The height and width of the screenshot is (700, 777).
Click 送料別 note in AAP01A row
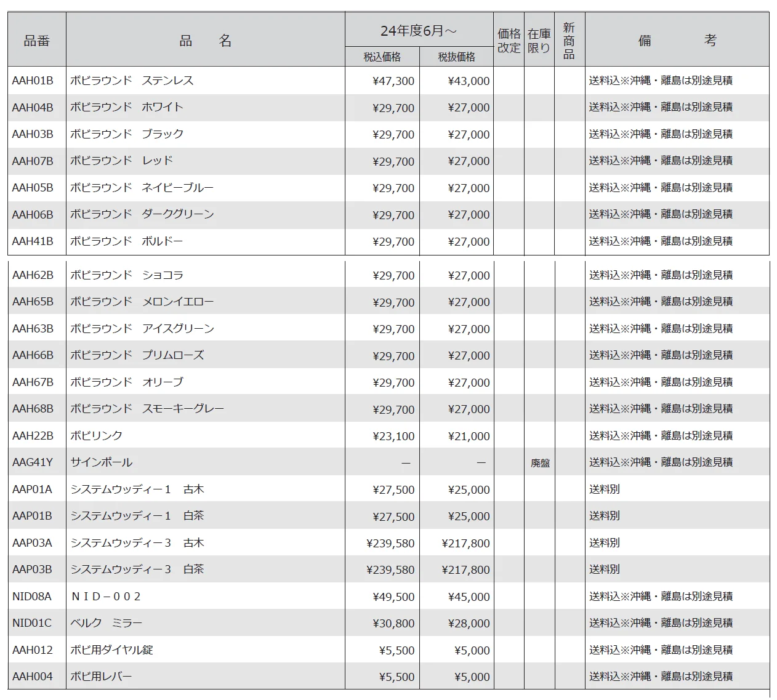pyautogui.click(x=605, y=489)
